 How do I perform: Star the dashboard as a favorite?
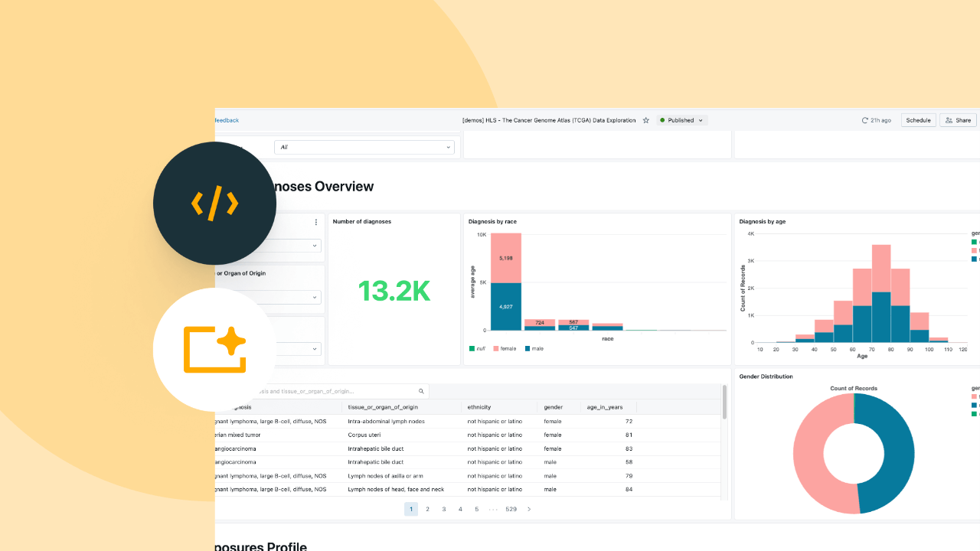646,120
